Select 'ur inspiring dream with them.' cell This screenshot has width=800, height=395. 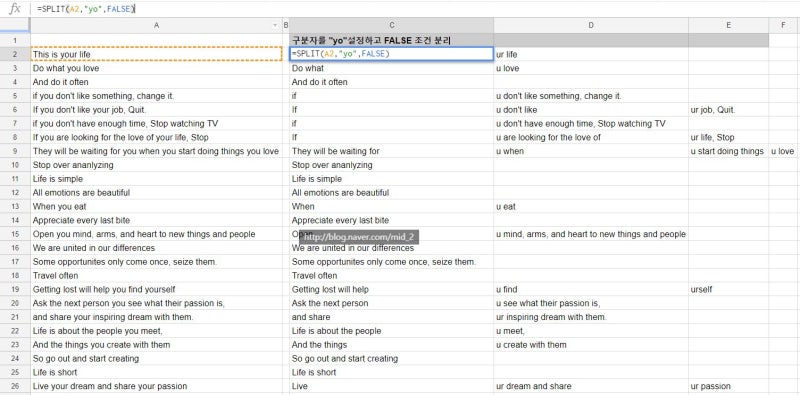[x=591, y=317]
